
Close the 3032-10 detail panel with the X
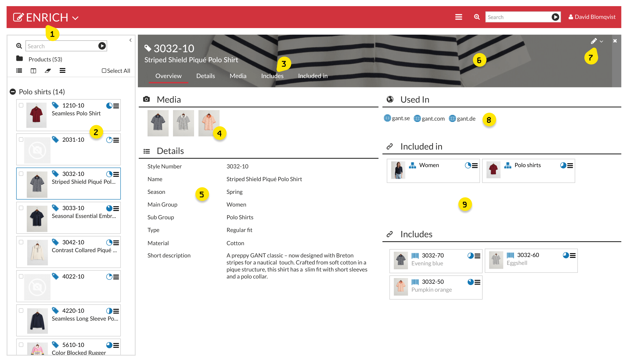pos(615,41)
